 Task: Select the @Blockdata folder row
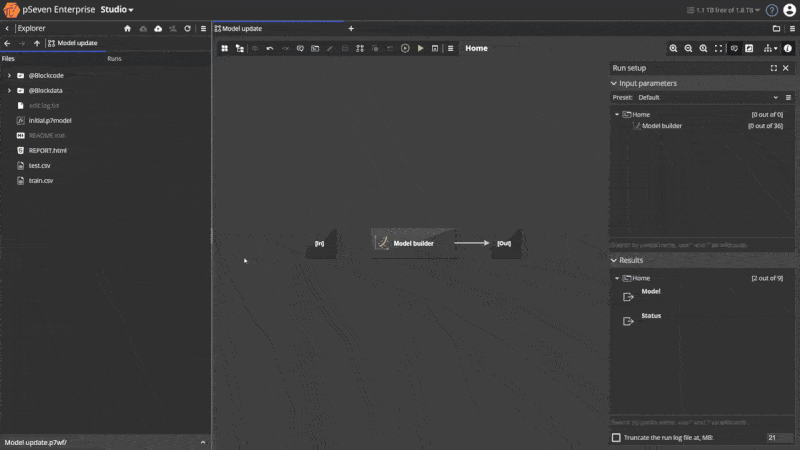(x=105, y=90)
